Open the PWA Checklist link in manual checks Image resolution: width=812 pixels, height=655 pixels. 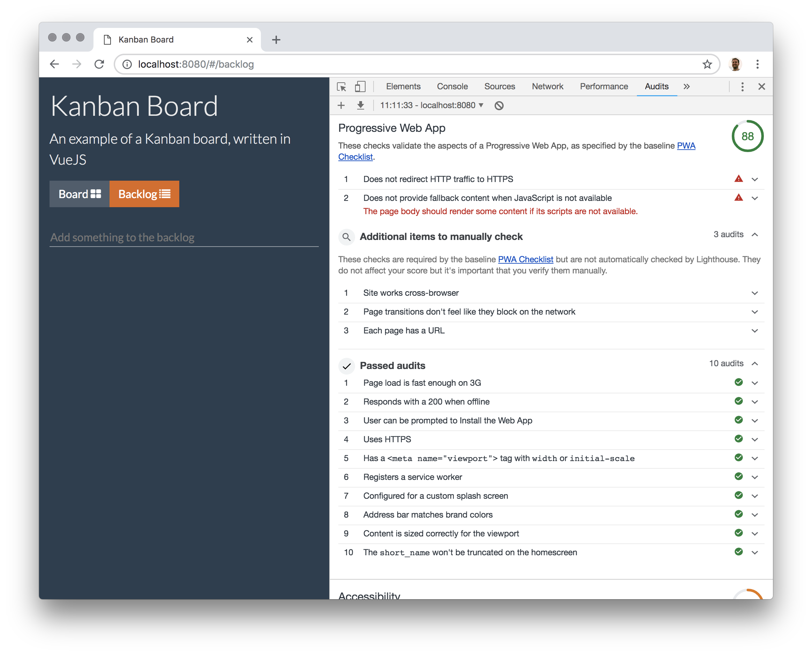[x=525, y=259]
